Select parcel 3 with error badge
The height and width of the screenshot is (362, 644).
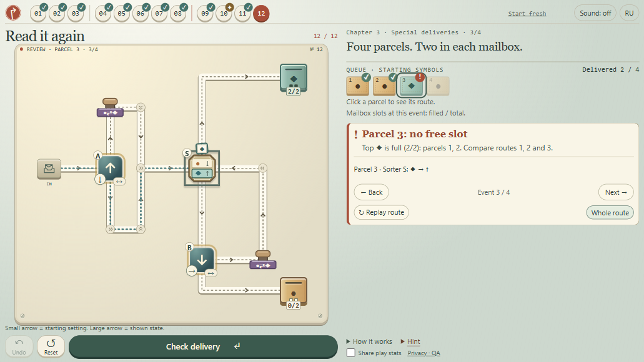(412, 86)
